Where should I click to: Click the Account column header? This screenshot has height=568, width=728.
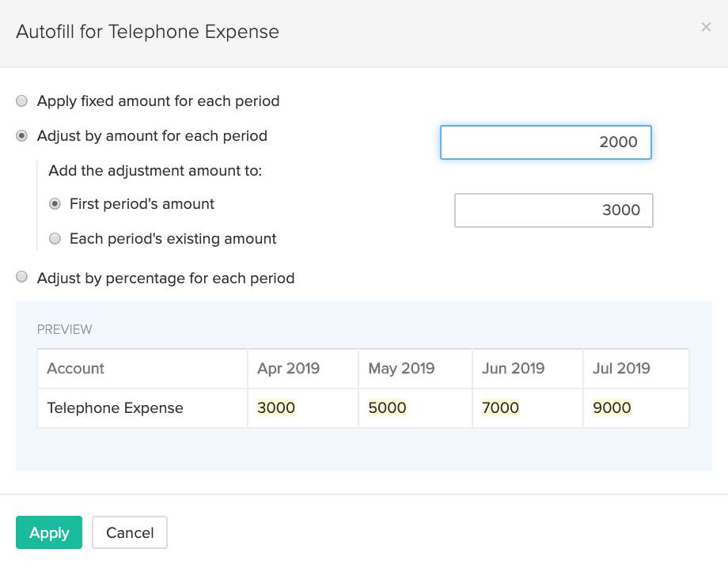click(76, 369)
